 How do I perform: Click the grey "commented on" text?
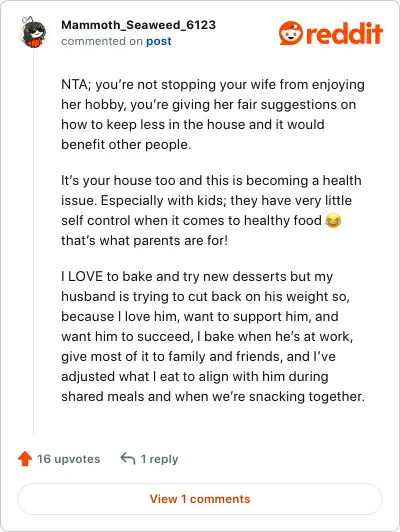[102, 41]
